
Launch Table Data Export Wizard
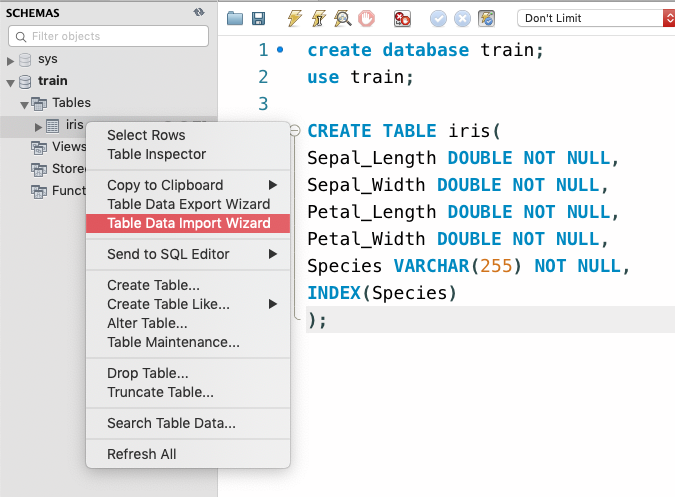[188, 204]
